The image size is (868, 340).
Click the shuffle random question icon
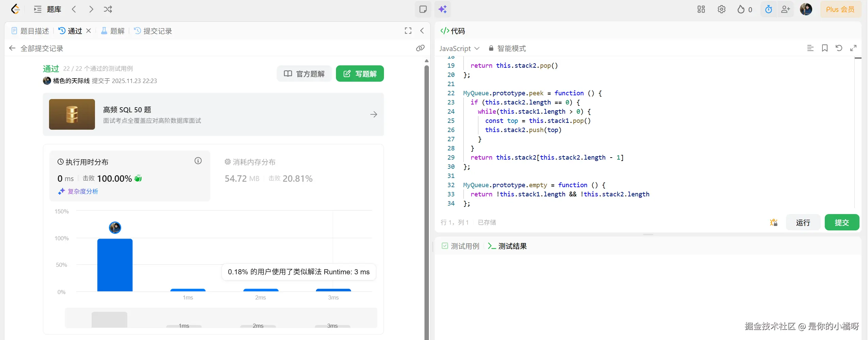[x=108, y=9]
